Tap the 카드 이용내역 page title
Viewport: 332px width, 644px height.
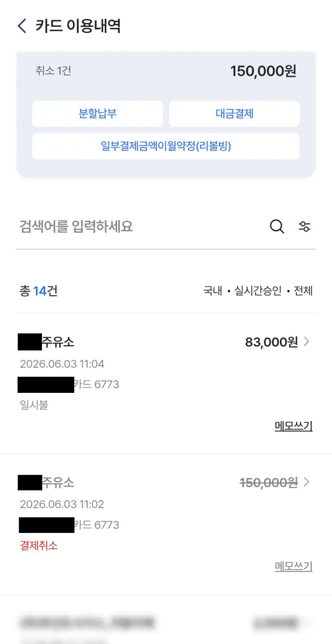pyautogui.click(x=78, y=26)
